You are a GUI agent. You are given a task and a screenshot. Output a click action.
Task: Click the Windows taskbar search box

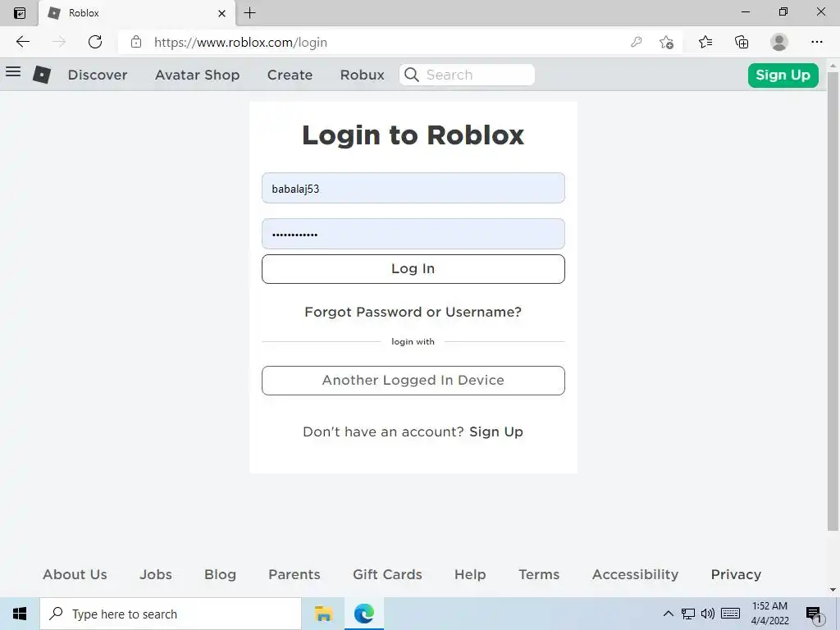coord(171,614)
